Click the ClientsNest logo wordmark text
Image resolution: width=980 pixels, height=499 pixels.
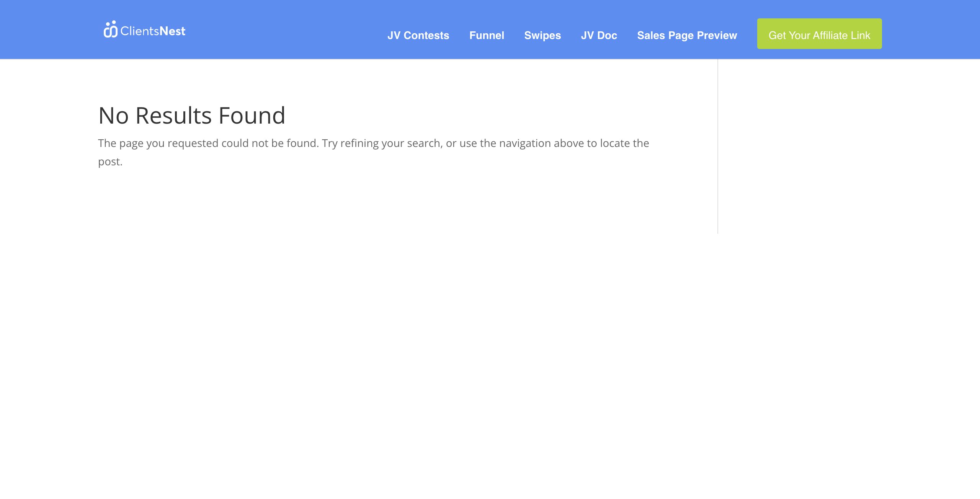152,31
